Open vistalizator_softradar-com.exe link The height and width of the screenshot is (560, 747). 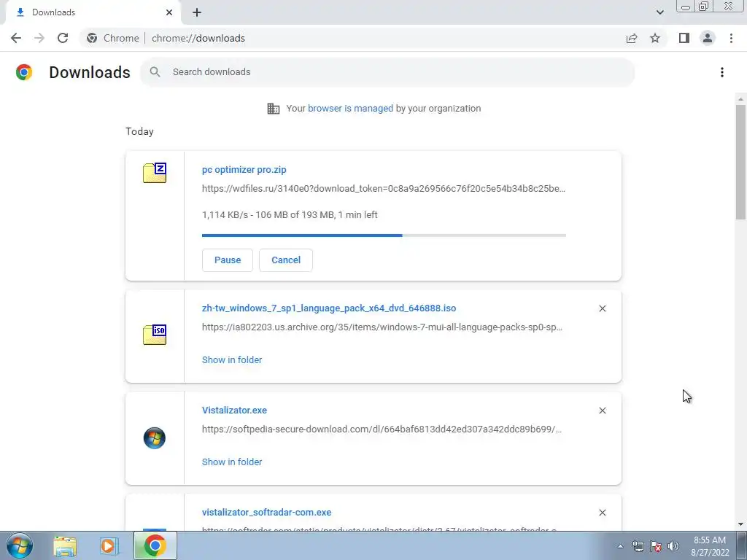point(266,513)
